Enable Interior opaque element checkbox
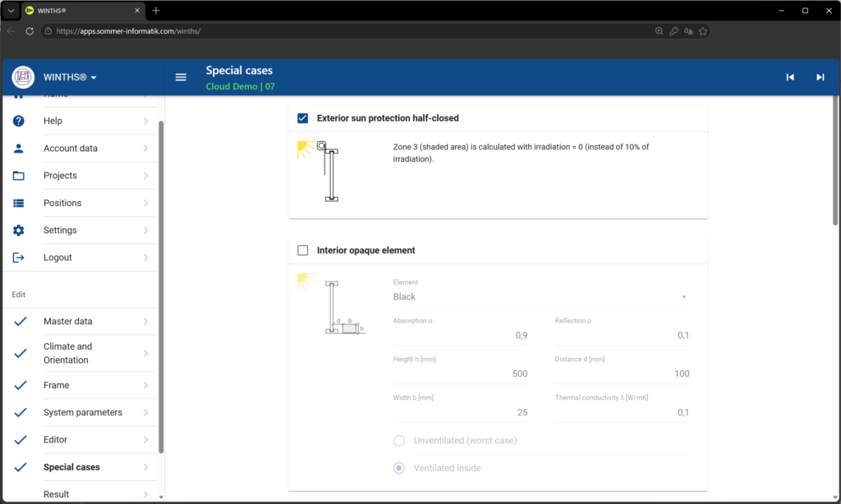Screen dimensions: 841x504 [x=303, y=250]
